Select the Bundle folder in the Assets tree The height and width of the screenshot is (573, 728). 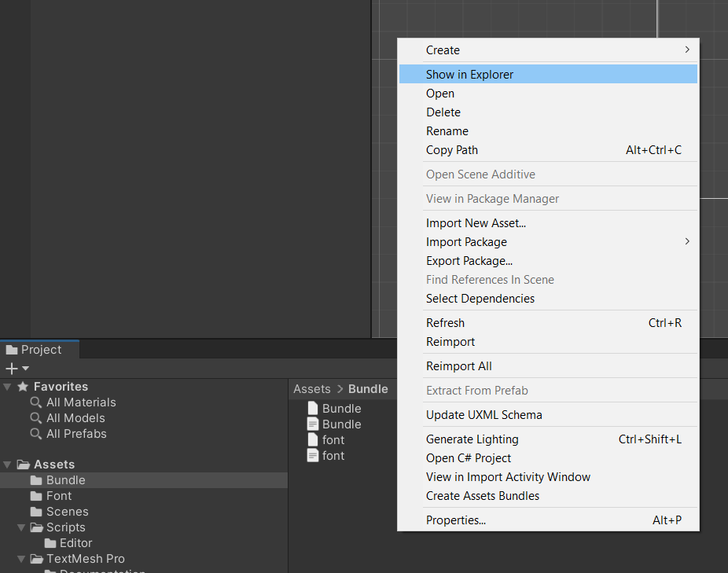click(144, 480)
